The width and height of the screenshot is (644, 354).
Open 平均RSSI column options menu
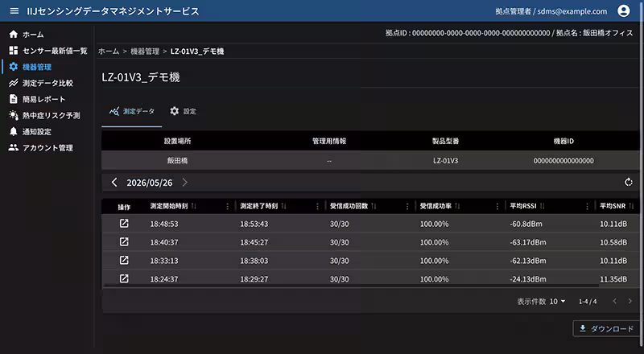pos(588,207)
